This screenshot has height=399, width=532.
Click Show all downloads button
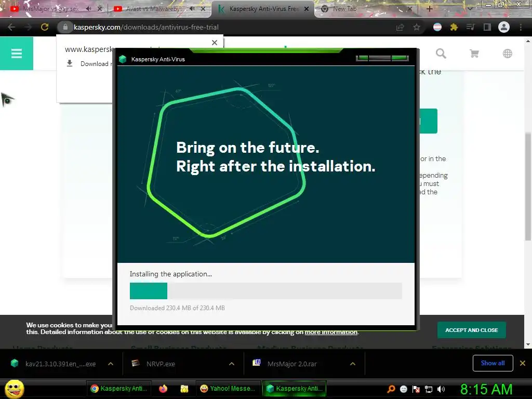(493, 363)
